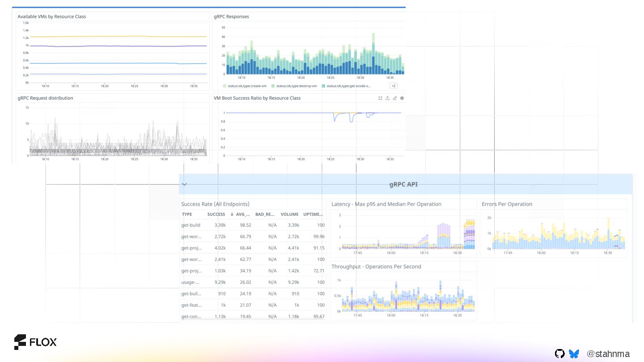
Task: Click the Errors Per Operation title
Action: [x=507, y=204]
